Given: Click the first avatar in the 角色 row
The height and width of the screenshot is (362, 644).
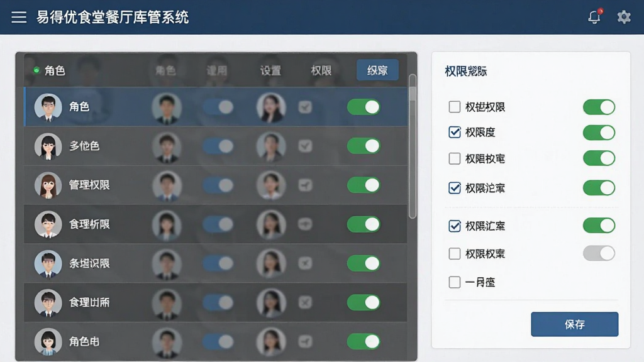Looking at the screenshot, I should [x=48, y=107].
